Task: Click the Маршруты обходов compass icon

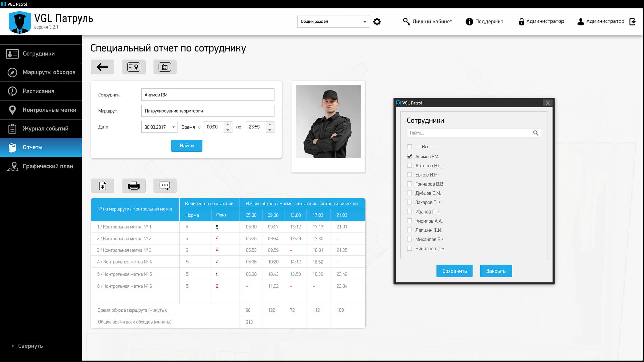Action: point(12,72)
